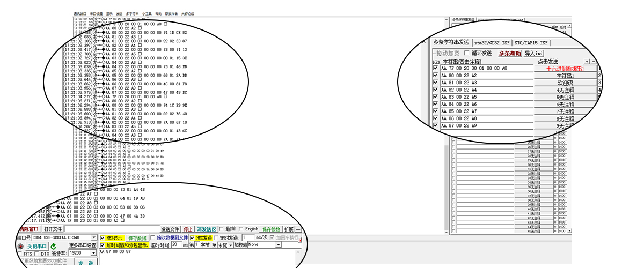This screenshot has height=268, width=644.
Task: Click the 超时时间 timeout field showing 20
Action: click(178, 245)
